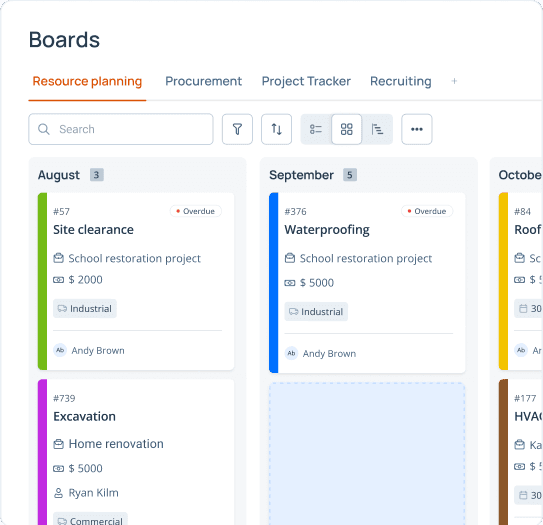
Task: Click the September column heading
Action: pyautogui.click(x=301, y=175)
